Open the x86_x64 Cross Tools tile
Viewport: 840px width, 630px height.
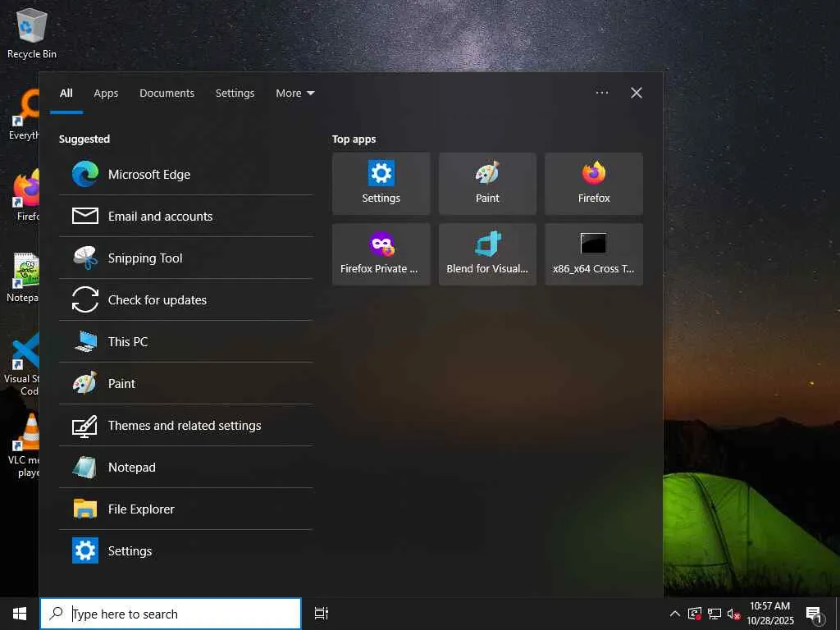(x=594, y=254)
